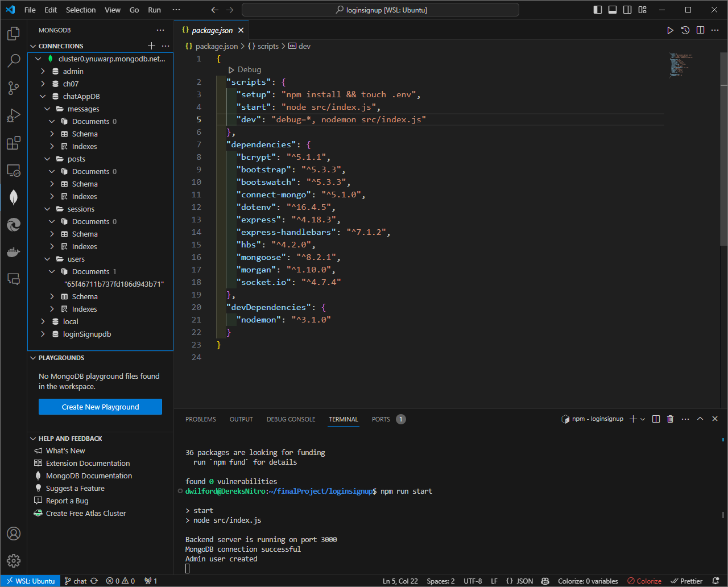Split the editor to the right
The width and height of the screenshot is (728, 587).
(x=700, y=30)
